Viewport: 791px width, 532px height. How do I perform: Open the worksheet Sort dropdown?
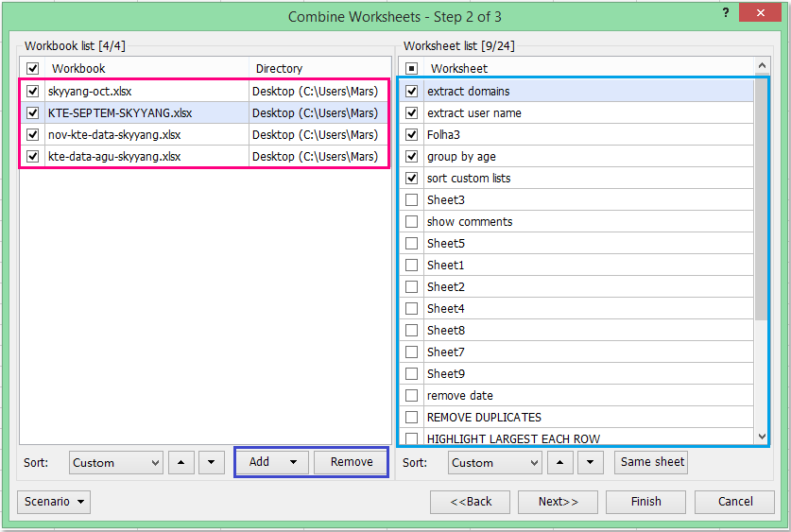point(495,463)
